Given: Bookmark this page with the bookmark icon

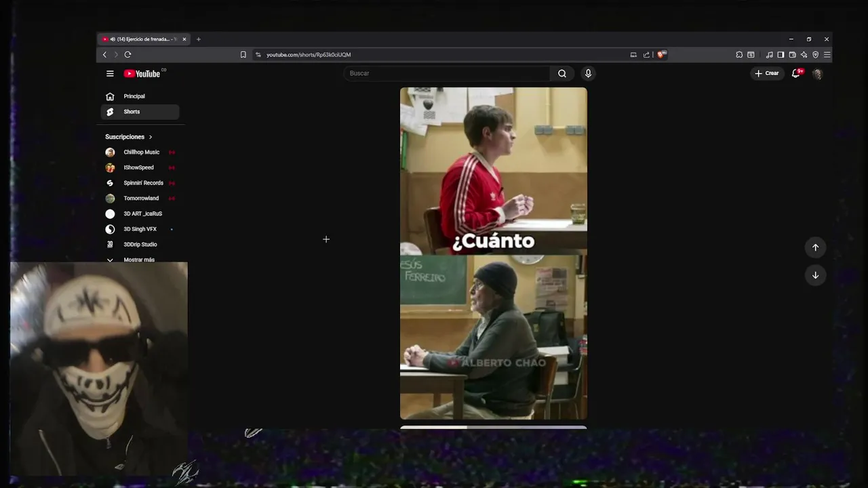Looking at the screenshot, I should 243,54.
